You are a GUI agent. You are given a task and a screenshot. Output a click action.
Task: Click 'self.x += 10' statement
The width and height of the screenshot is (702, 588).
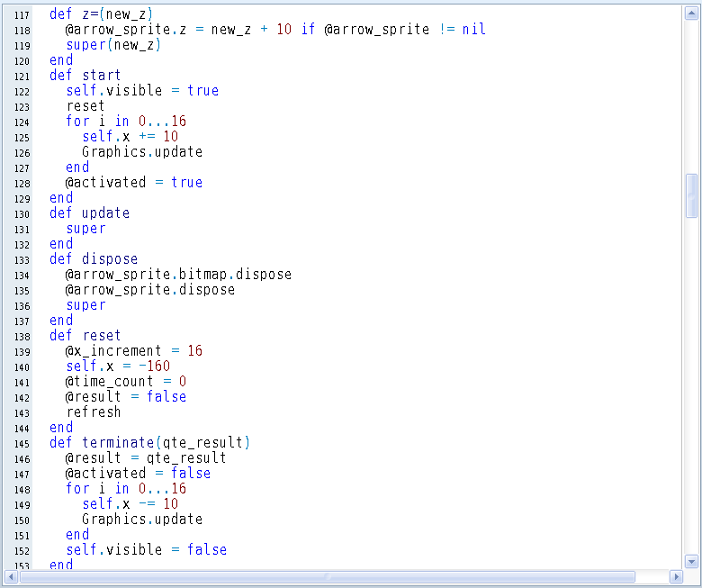click(x=130, y=136)
